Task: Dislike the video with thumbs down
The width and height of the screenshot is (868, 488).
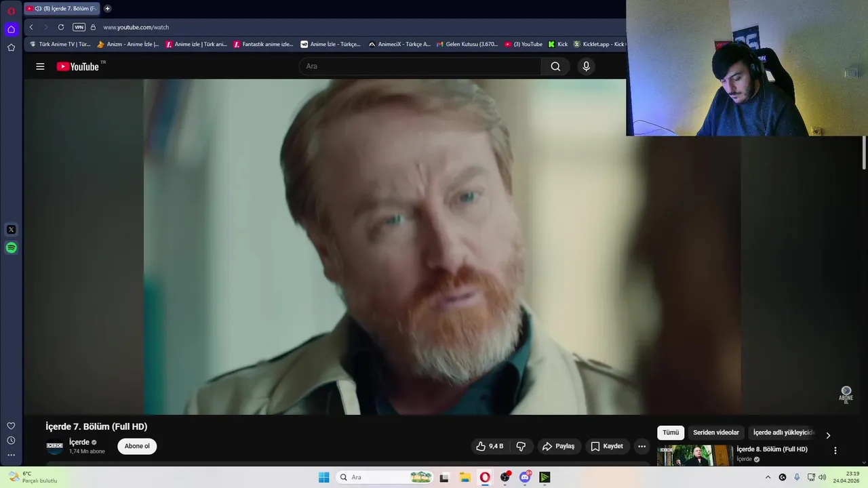Action: (x=521, y=446)
